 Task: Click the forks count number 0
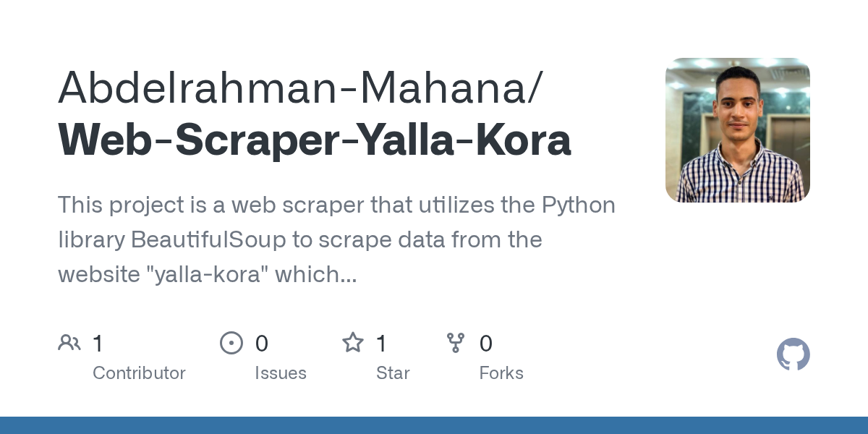click(x=486, y=344)
